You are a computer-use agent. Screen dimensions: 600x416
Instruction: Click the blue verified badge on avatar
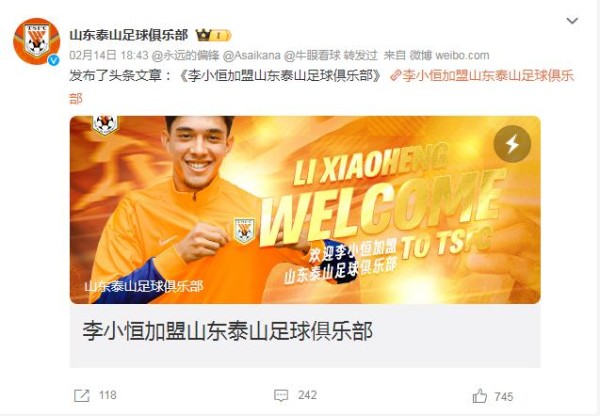pyautogui.click(x=54, y=60)
